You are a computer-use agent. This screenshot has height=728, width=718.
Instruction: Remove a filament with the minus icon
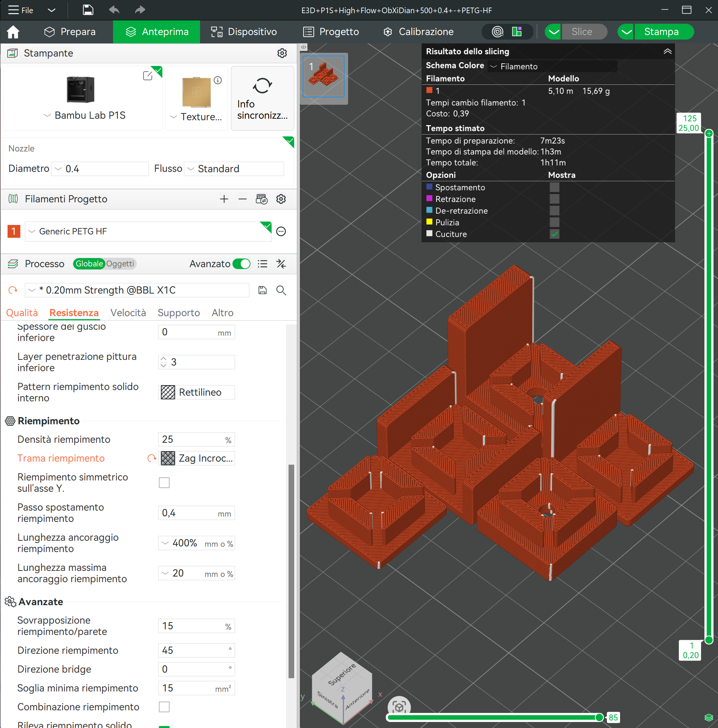243,199
